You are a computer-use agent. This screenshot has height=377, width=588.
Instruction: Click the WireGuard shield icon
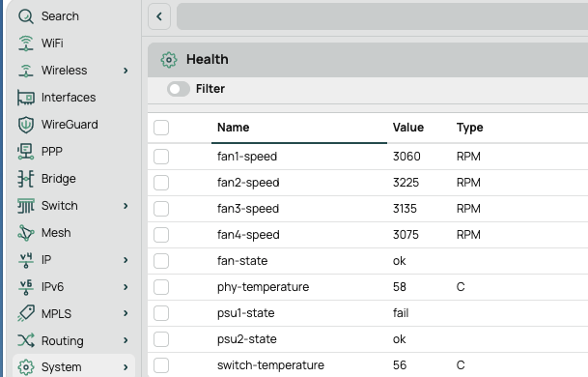(x=26, y=125)
